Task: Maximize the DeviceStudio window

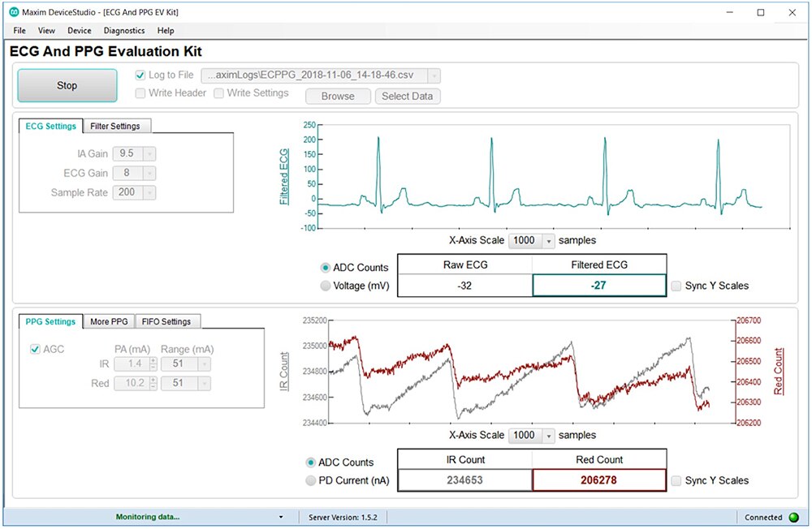Action: pos(761,12)
